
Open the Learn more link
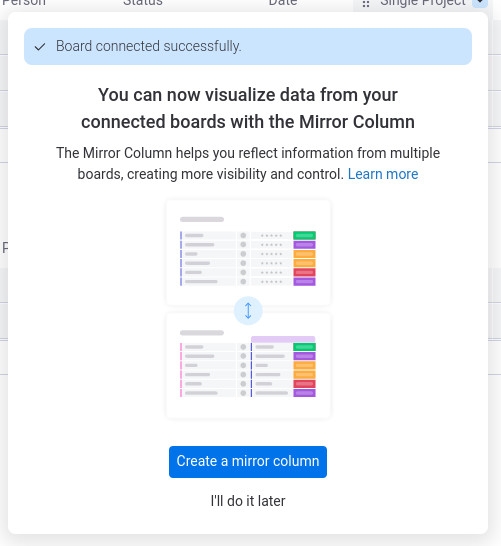383,174
